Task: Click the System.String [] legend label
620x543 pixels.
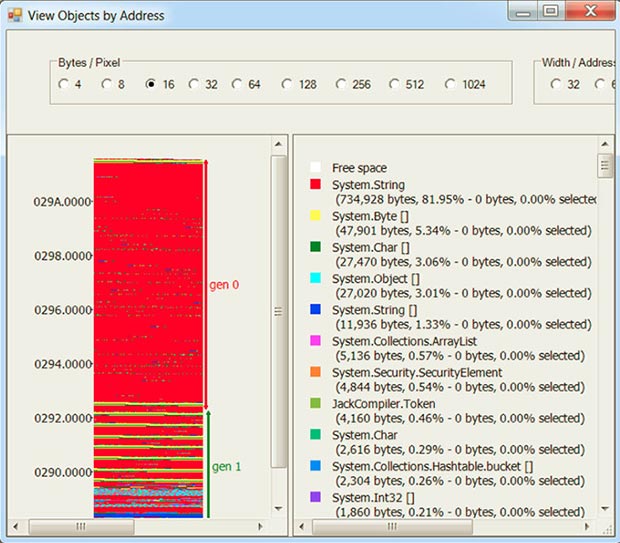Action: point(374,310)
